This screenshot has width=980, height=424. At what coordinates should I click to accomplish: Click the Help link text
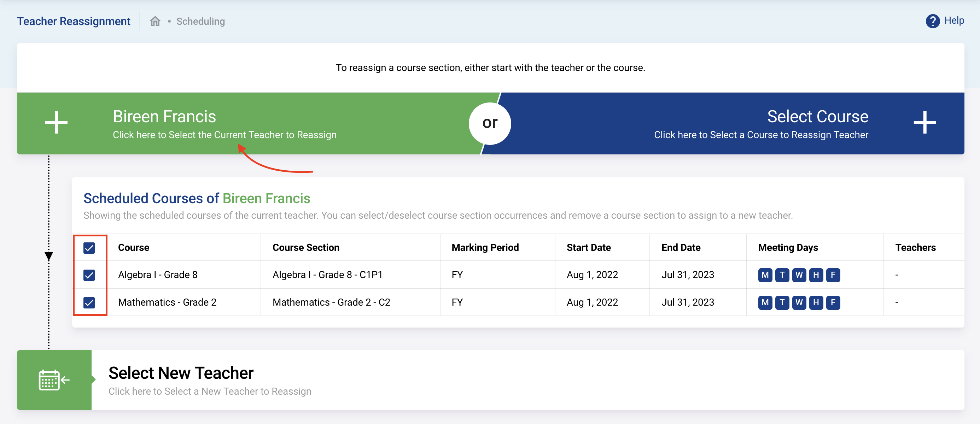pos(954,20)
